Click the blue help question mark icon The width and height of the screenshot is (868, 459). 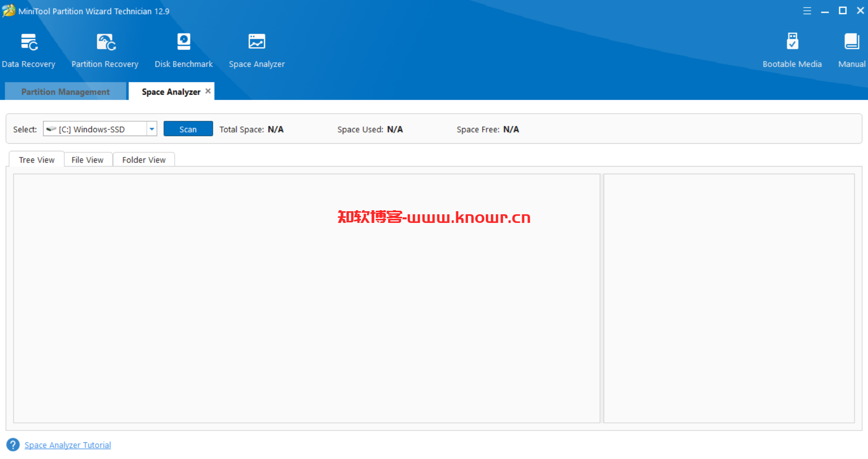[13, 445]
